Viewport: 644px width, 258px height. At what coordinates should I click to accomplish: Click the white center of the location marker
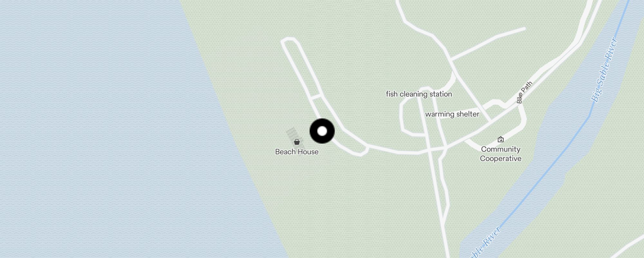[x=322, y=131]
